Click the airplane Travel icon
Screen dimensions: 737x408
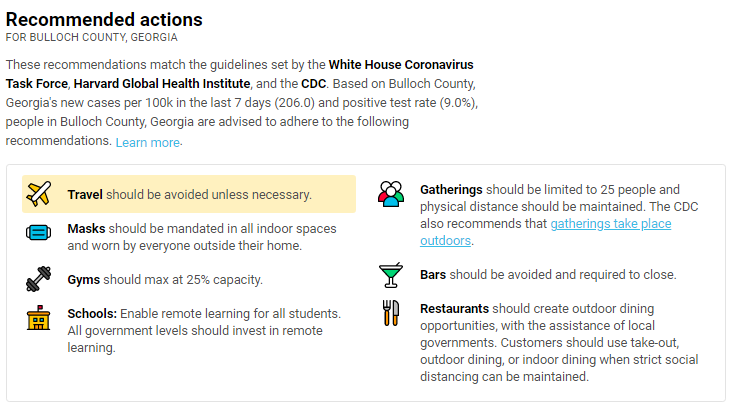click(x=39, y=194)
